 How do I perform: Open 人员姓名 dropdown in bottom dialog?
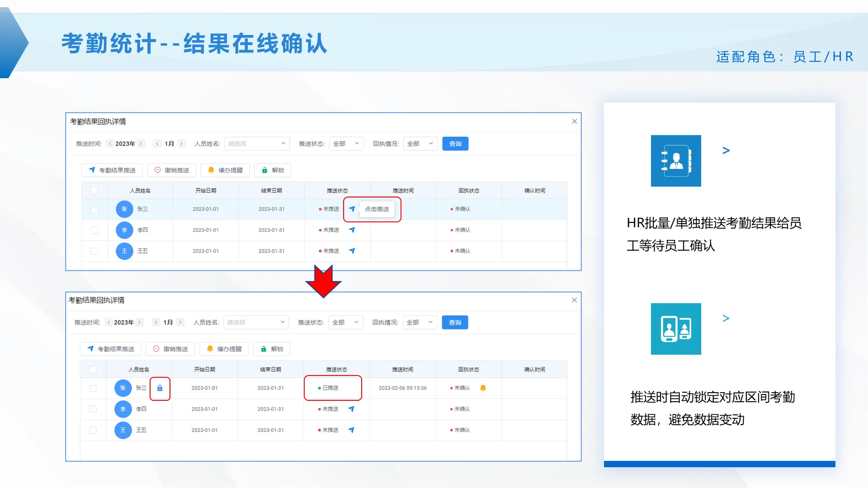[256, 322]
